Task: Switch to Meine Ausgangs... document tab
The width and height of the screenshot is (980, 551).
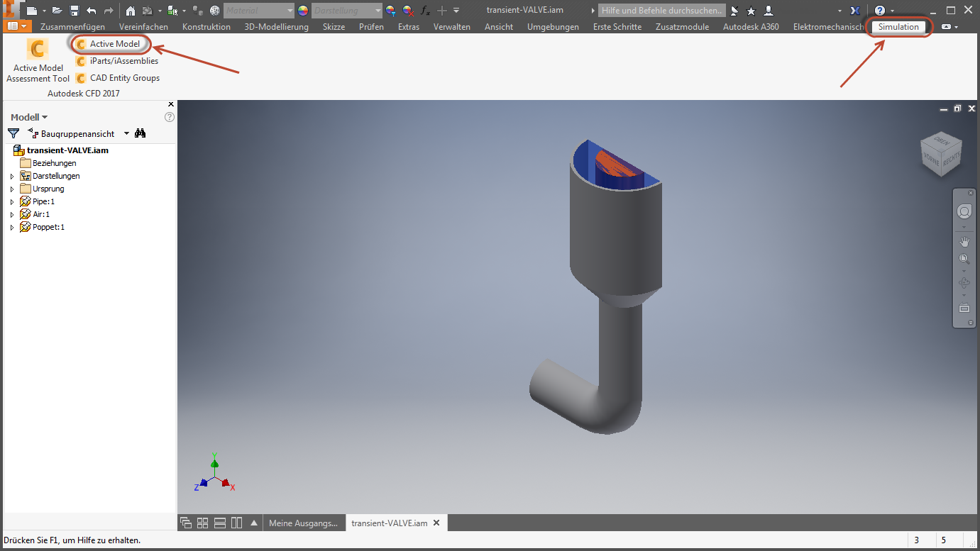Action: point(304,523)
